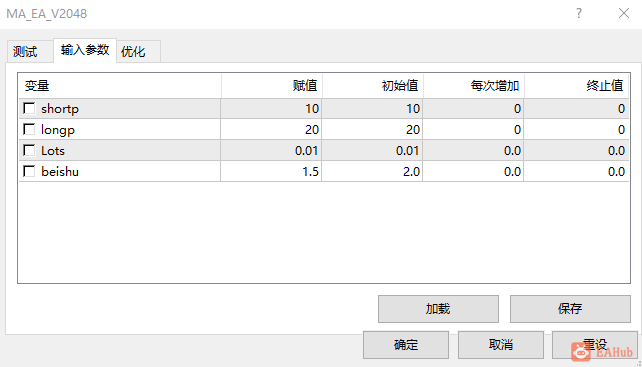Click the 保存 button
The width and height of the screenshot is (642, 367).
click(x=570, y=309)
